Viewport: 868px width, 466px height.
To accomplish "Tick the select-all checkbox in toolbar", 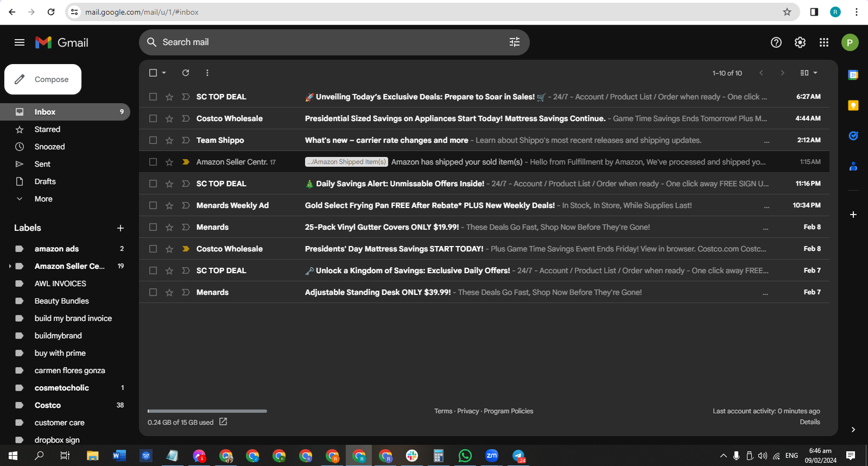I will point(153,73).
